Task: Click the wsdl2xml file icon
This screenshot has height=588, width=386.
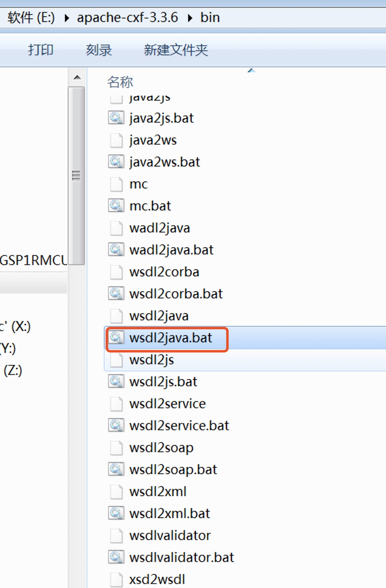Action: pos(116,492)
